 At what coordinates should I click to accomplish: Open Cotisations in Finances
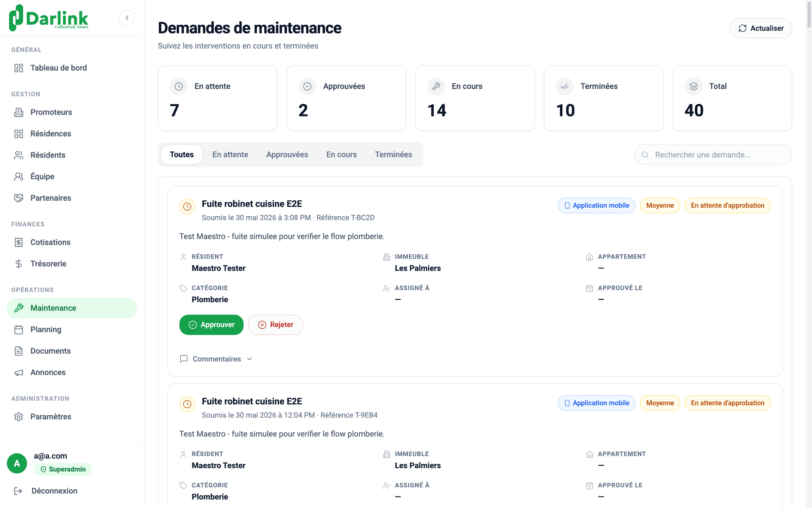click(72, 242)
